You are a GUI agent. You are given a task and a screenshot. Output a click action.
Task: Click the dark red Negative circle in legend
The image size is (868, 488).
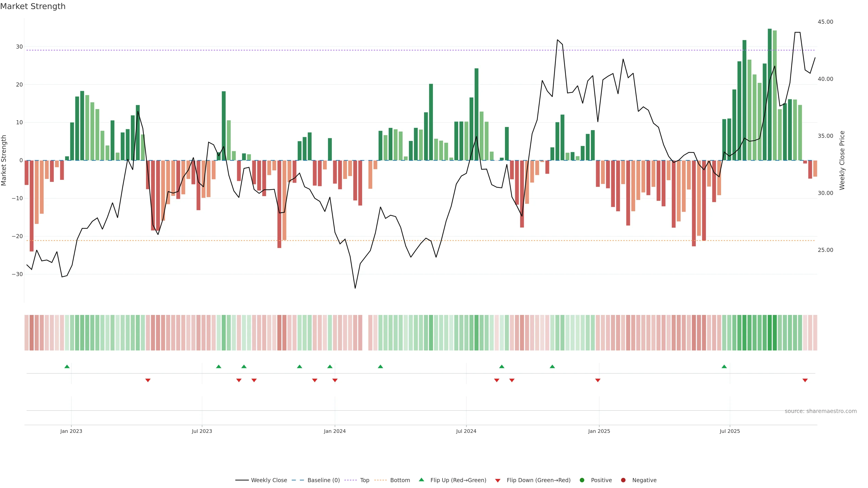pos(623,480)
